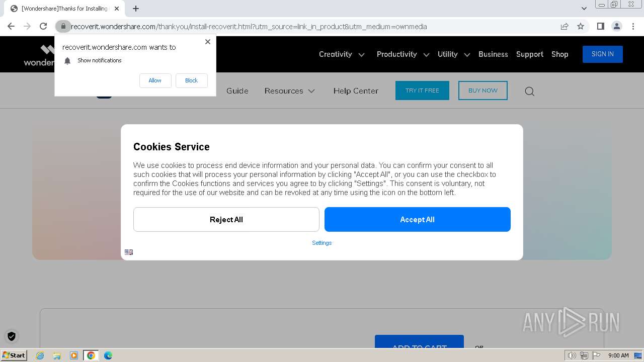Reject all cookies
Screen dimensions: 644x362
[226, 219]
